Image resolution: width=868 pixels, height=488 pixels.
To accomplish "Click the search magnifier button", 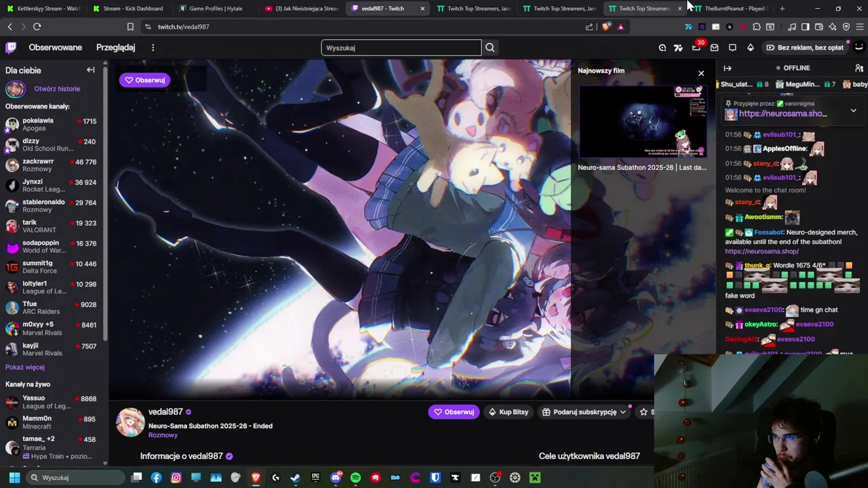I will pyautogui.click(x=490, y=47).
